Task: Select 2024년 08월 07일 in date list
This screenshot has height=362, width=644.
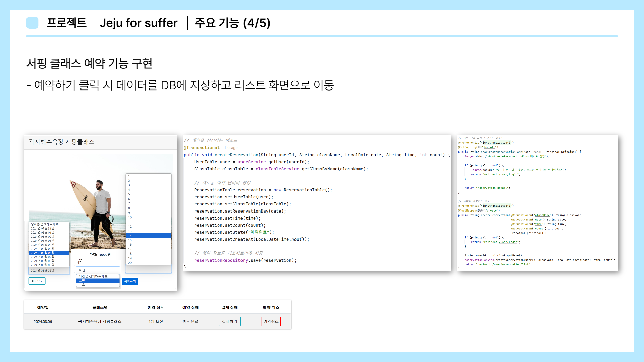Action: coord(43,257)
